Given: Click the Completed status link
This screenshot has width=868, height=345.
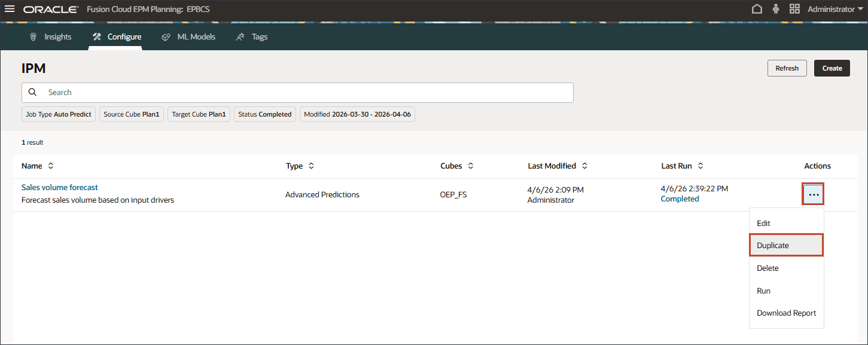Looking at the screenshot, I should point(680,199).
